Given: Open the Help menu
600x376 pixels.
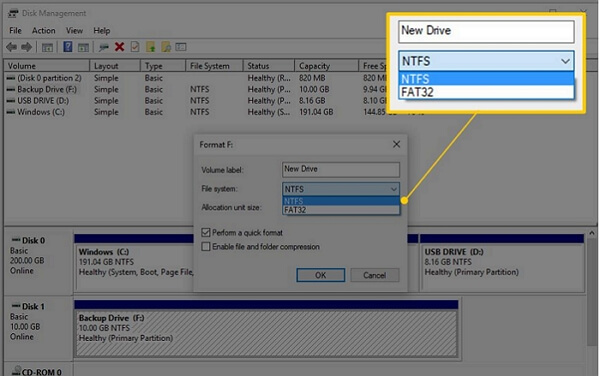Looking at the screenshot, I should (x=102, y=31).
